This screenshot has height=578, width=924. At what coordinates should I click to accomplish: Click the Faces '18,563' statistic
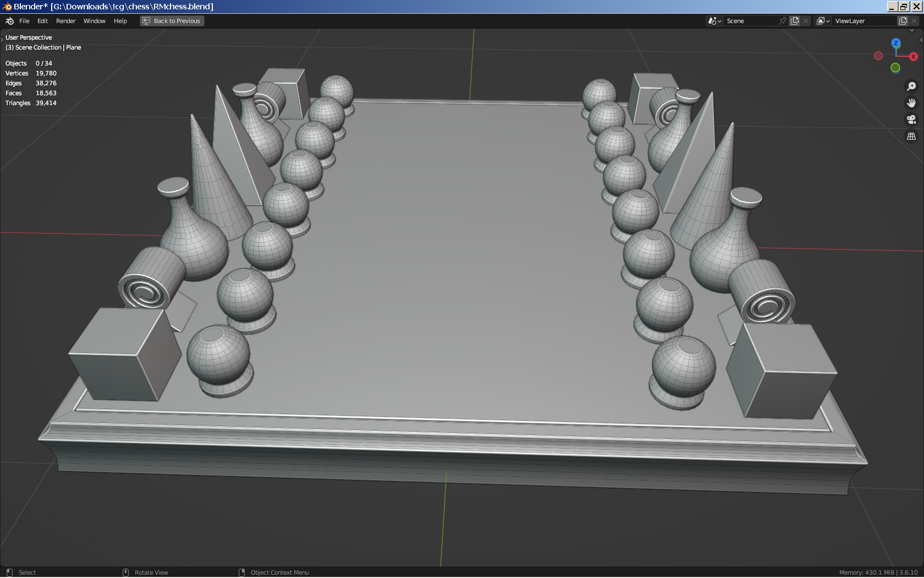click(x=46, y=93)
